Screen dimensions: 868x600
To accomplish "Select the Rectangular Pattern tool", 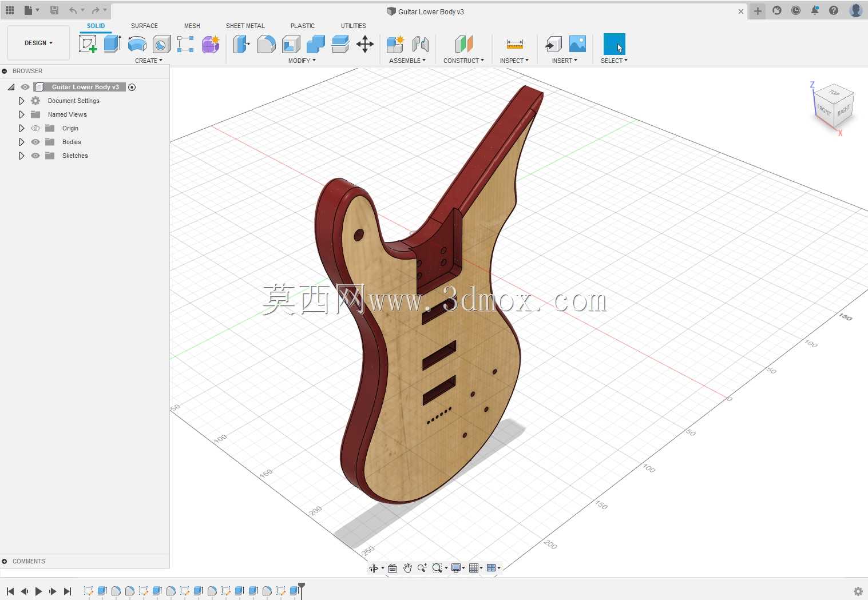I will coord(185,44).
